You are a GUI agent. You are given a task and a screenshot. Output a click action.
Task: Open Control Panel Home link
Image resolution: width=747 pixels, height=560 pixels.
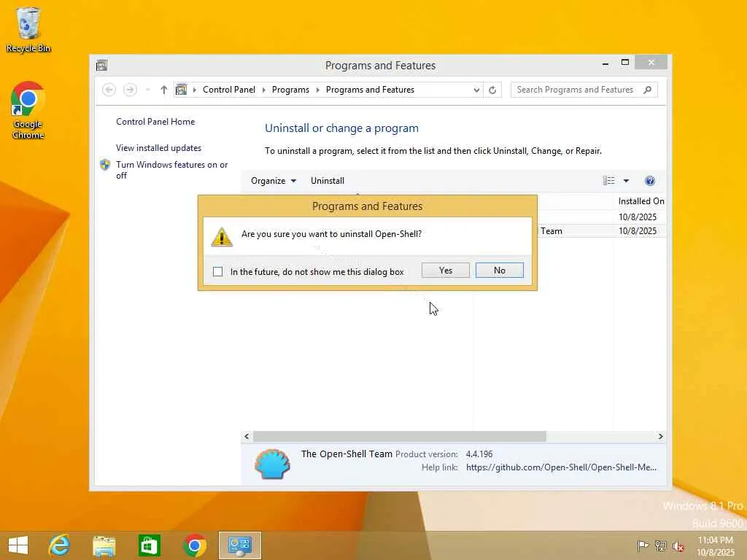pyautogui.click(x=155, y=122)
